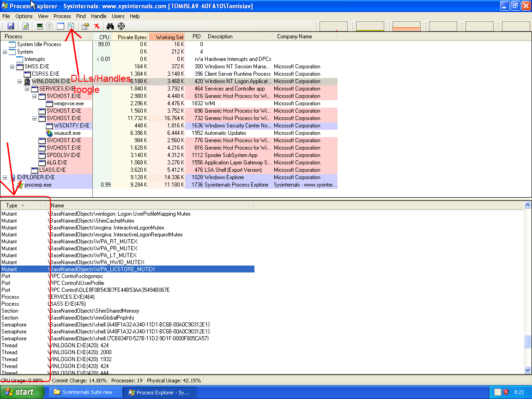This screenshot has width=532, height=399.
Task: Select the ALG.EXE process row
Action: (x=169, y=163)
